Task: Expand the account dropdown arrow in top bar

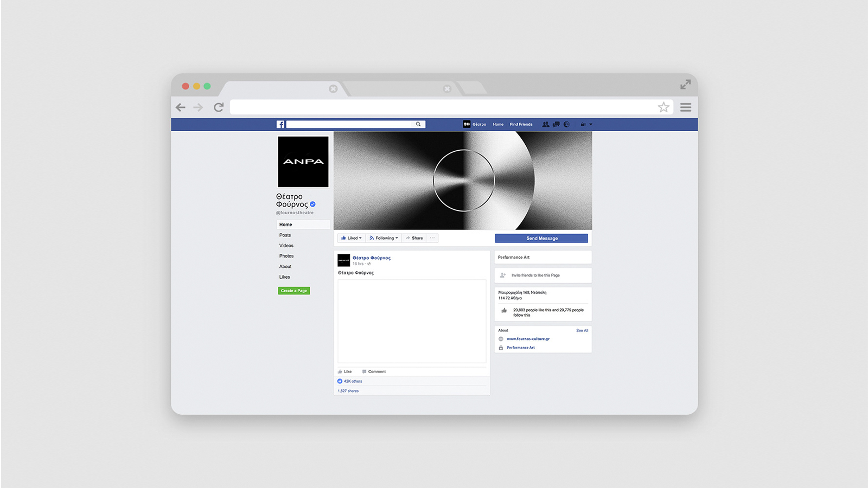Action: pos(591,124)
